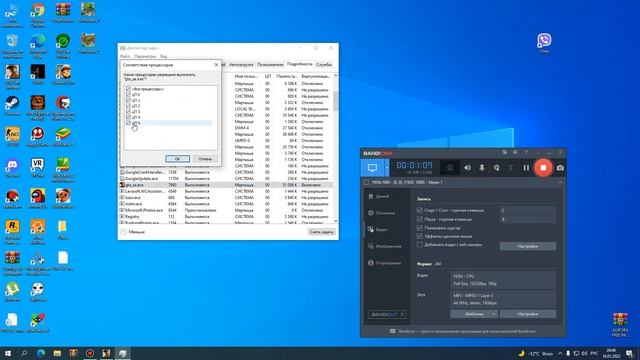Click the Снять задачу end task button

(x=322, y=231)
